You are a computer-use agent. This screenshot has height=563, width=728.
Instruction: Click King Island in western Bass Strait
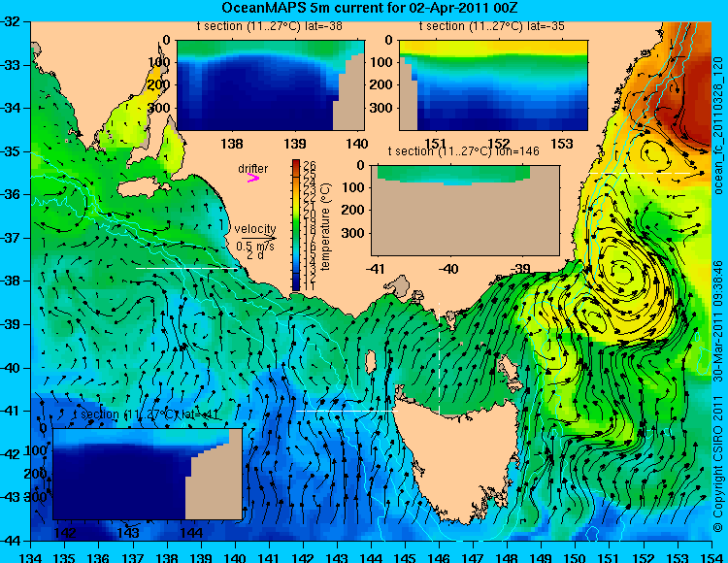(371, 362)
